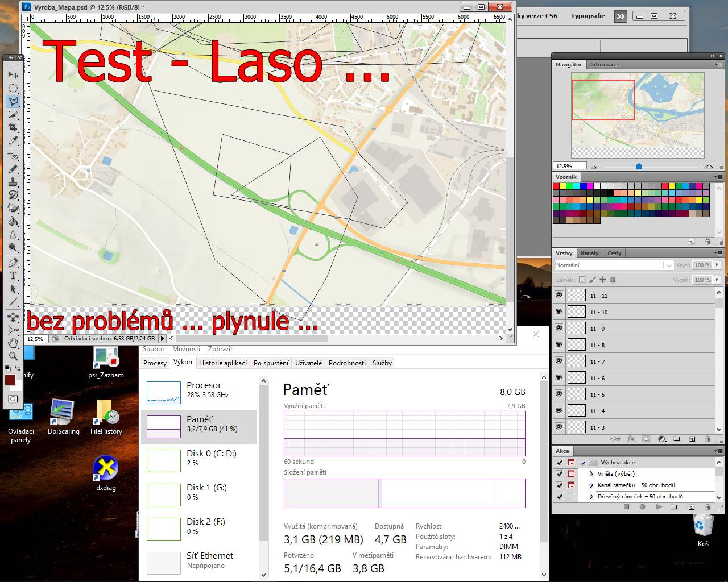Toggle checkmark for Výchozí akce set

point(559,463)
